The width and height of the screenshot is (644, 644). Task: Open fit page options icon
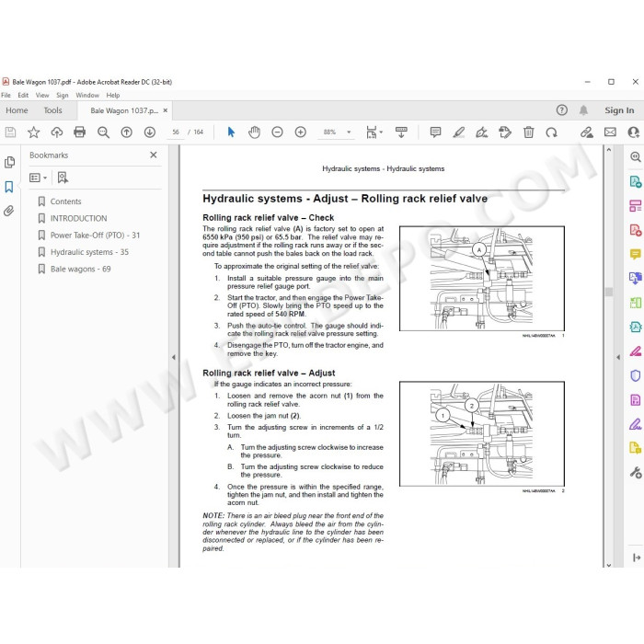[374, 132]
